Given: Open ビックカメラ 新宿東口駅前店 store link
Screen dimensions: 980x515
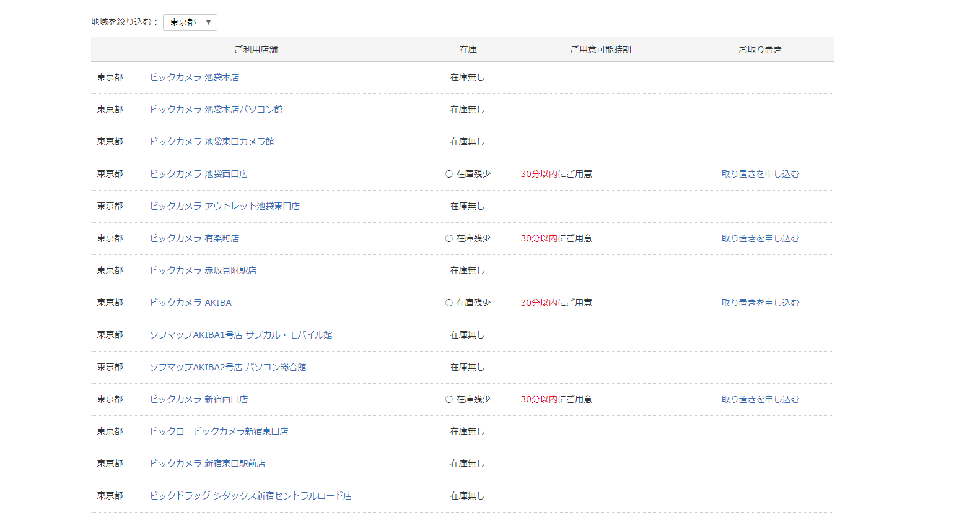Looking at the screenshot, I should pyautogui.click(x=208, y=464).
